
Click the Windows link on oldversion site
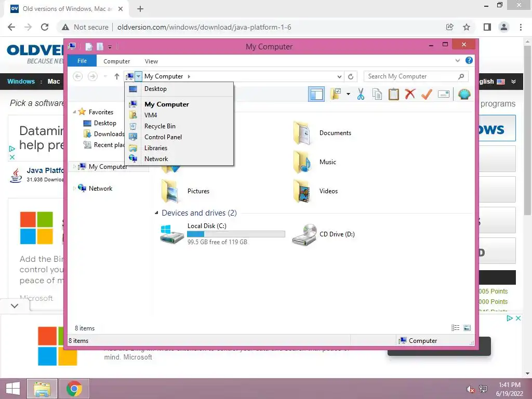coord(21,82)
